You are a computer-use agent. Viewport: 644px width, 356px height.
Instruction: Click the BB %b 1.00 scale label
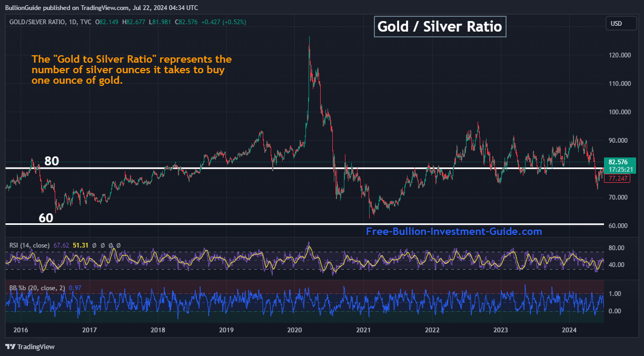tap(616, 294)
